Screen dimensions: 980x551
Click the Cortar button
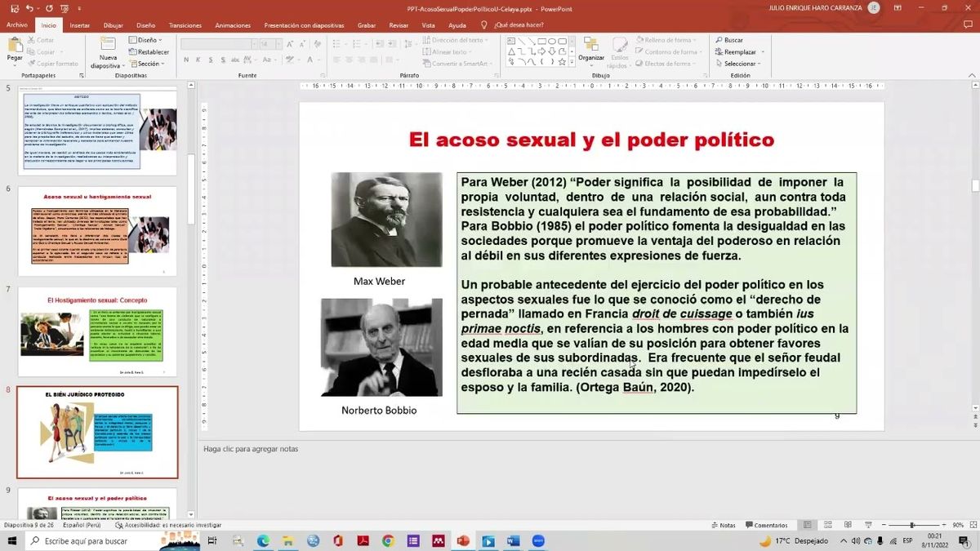click(40, 39)
